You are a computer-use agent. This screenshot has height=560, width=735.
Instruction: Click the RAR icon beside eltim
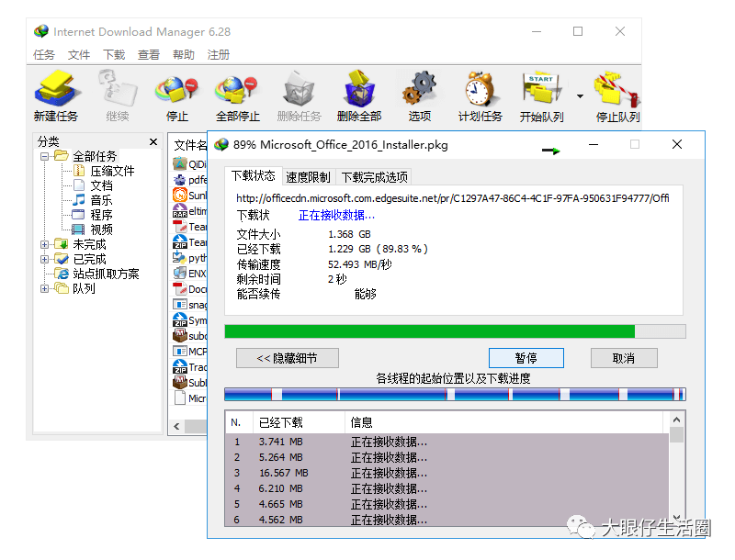[180, 211]
